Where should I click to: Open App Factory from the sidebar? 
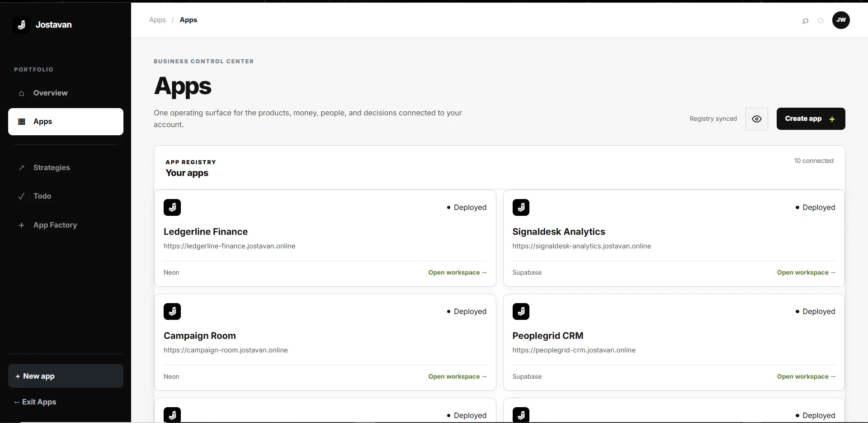pyautogui.click(x=66, y=225)
